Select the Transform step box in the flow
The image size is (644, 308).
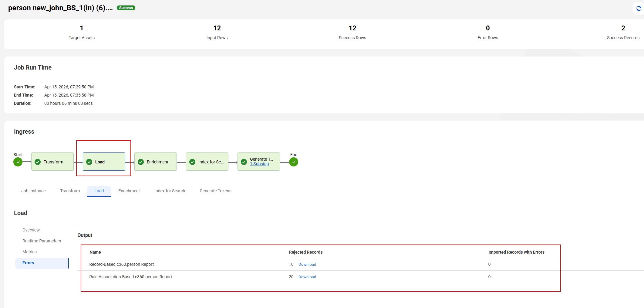[52, 162]
